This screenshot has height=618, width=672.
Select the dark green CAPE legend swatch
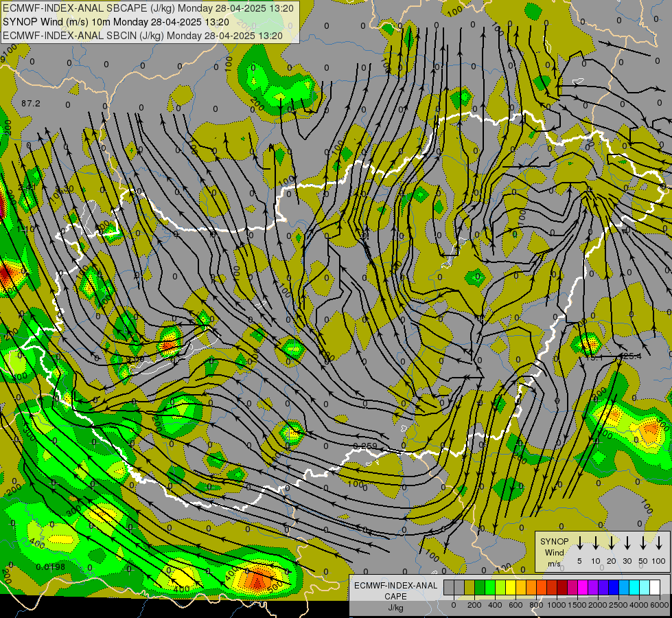[x=480, y=587]
